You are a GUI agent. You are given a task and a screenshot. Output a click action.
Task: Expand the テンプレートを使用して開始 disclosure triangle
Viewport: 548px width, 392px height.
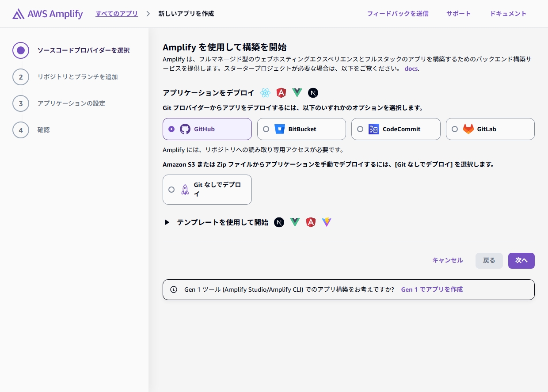point(167,222)
